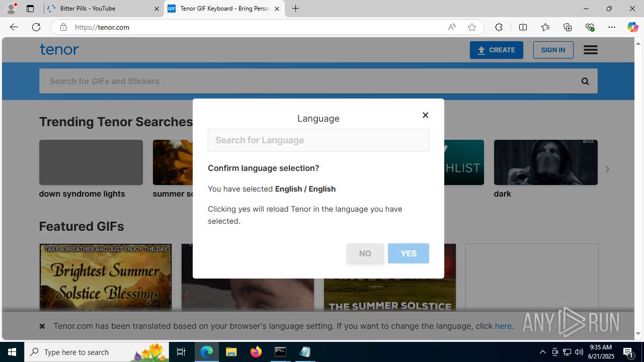Launch Firefox from taskbar
The width and height of the screenshot is (644, 362).
tap(256, 352)
